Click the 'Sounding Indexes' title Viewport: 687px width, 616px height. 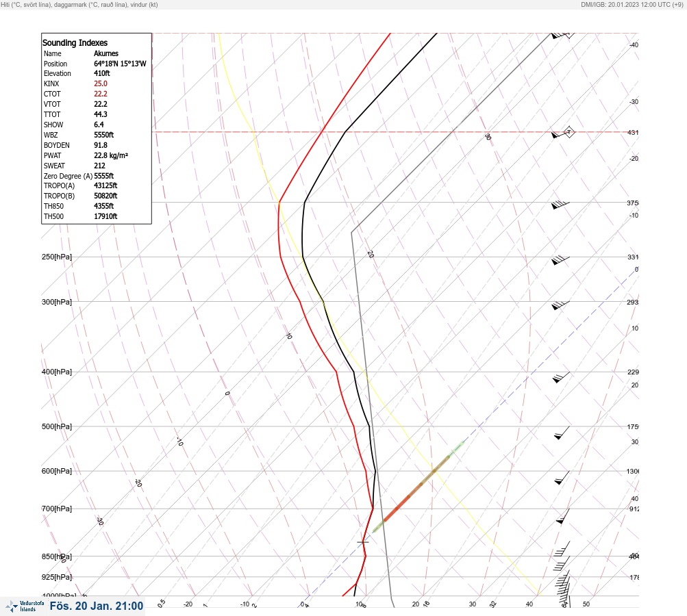pyautogui.click(x=75, y=42)
